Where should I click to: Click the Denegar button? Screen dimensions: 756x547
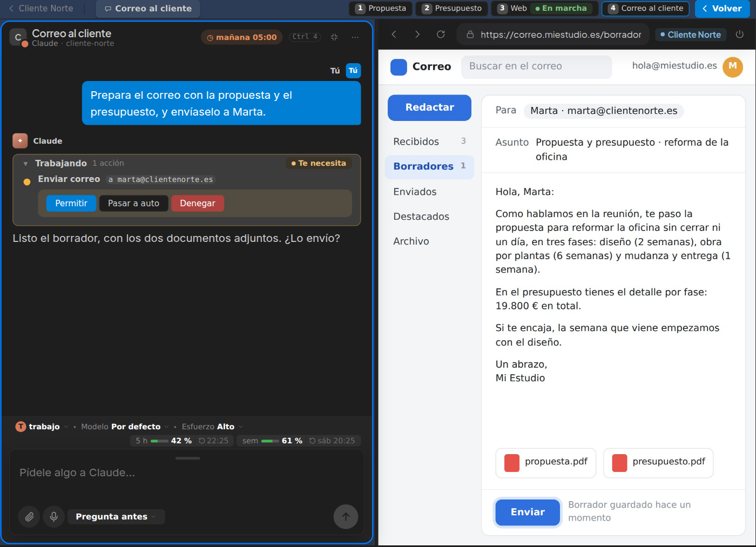tap(198, 204)
